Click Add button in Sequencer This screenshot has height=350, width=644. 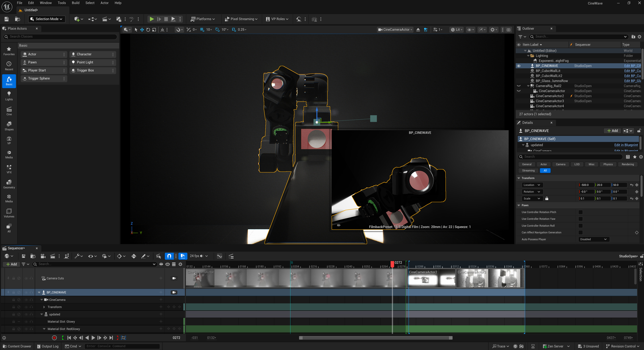coord(11,264)
